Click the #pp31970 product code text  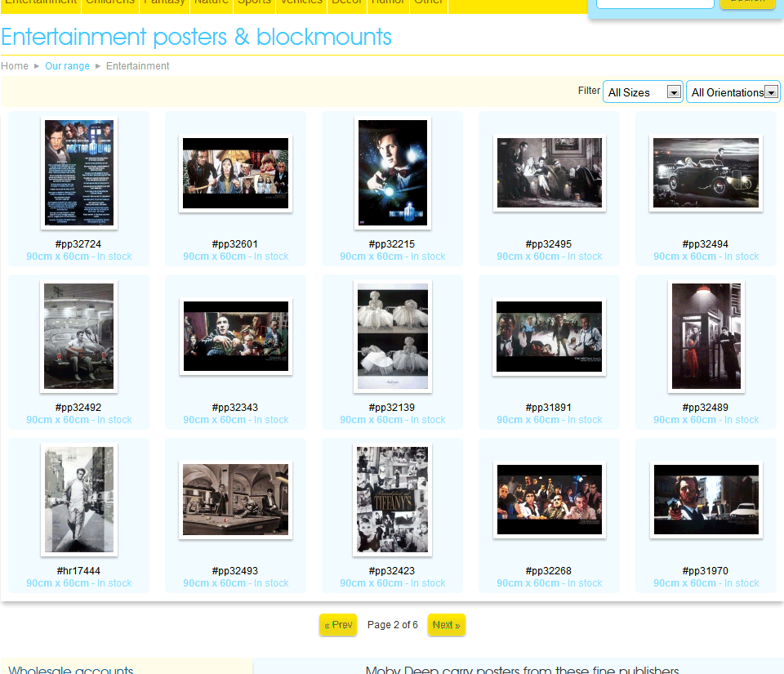706,571
